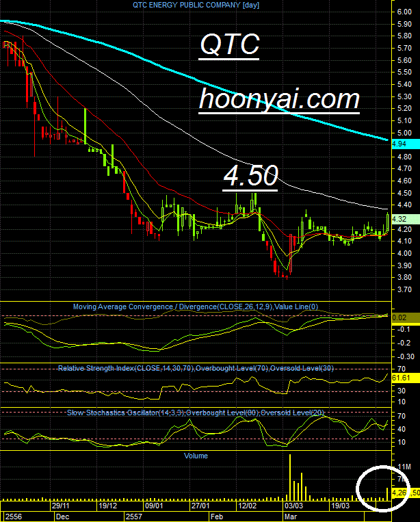The width and height of the screenshot is (420, 522).
Task: Click the 40 level on Stochastics axis
Action: [x=402, y=430]
